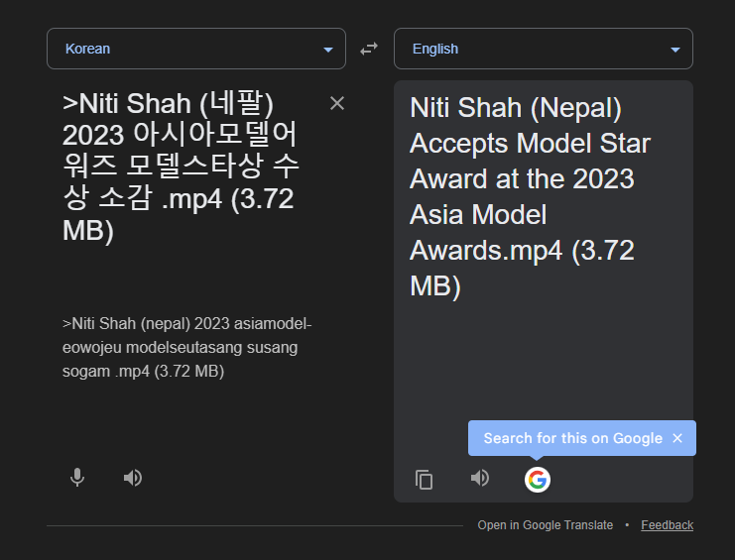Click the translated English text
Screen dimensions: 735x560
[530, 196]
